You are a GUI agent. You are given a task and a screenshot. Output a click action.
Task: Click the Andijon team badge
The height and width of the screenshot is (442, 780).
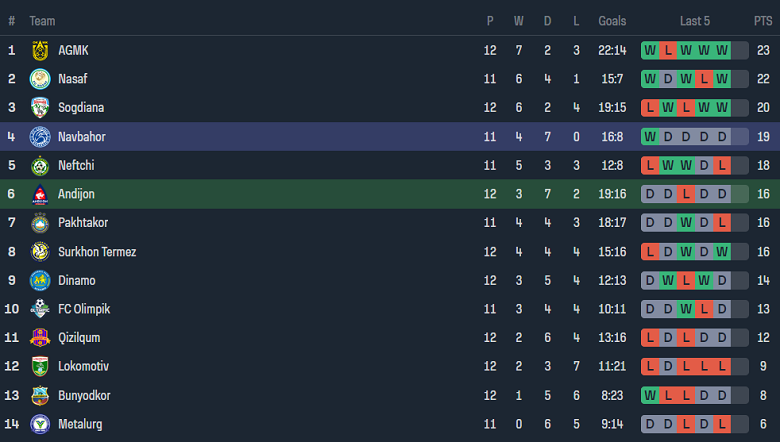pos(40,194)
